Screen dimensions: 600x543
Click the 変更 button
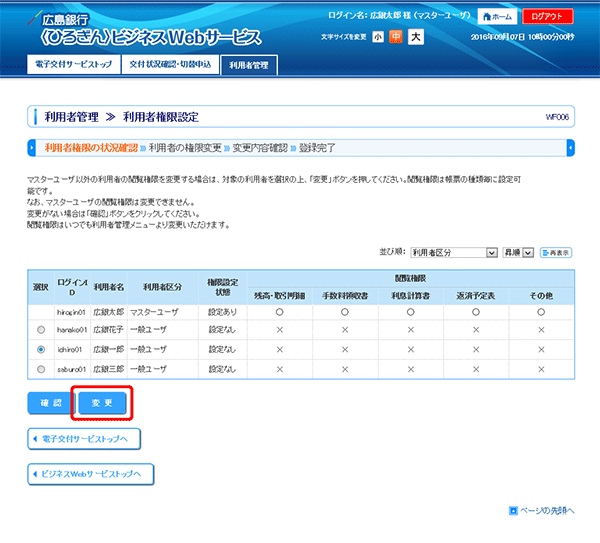point(102,403)
